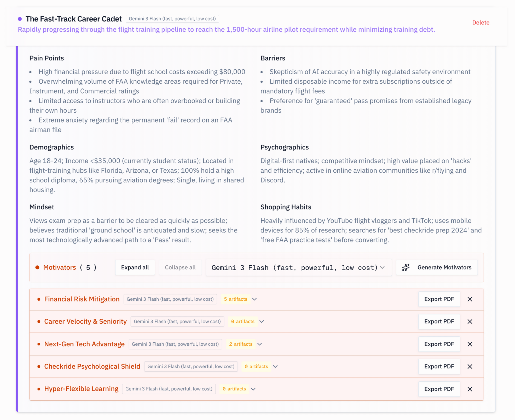This screenshot has height=420, width=515.
Task: Click the purple persona summary sentence
Action: click(226, 30)
